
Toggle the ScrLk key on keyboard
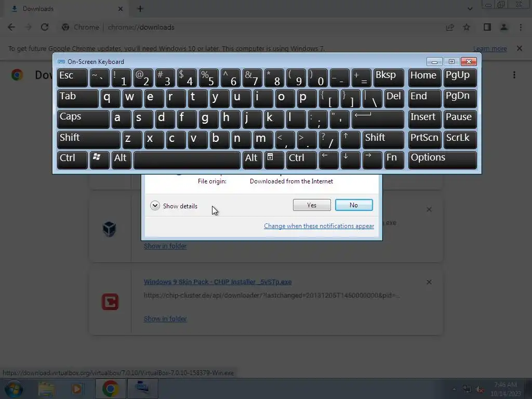[460, 140]
